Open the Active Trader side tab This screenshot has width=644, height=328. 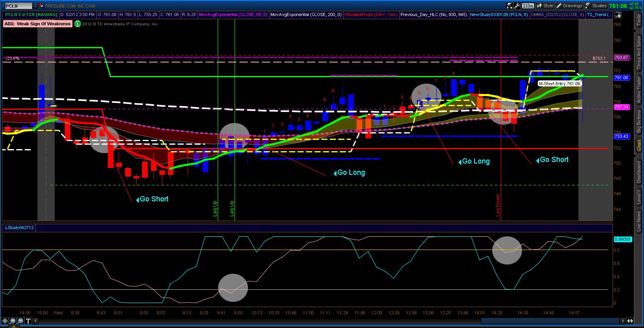639,89
